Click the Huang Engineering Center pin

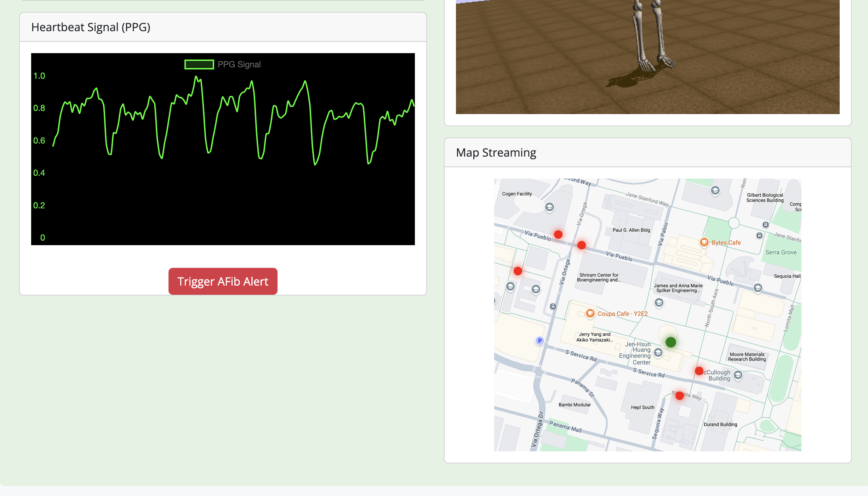[x=658, y=353]
